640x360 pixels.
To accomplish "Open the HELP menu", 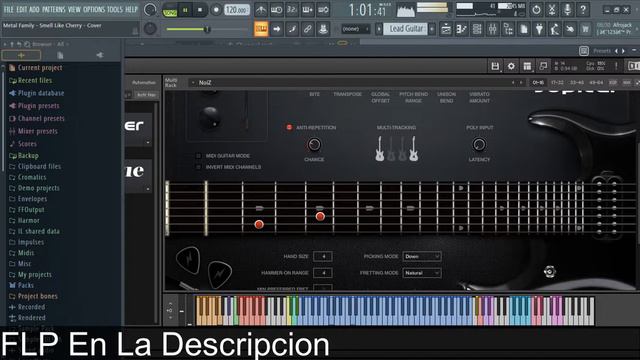I will pyautogui.click(x=131, y=9).
